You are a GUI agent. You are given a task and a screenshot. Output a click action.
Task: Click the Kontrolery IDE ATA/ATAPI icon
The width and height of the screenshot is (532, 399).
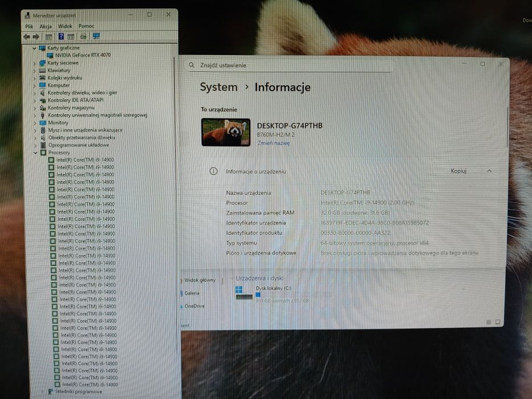tap(43, 100)
